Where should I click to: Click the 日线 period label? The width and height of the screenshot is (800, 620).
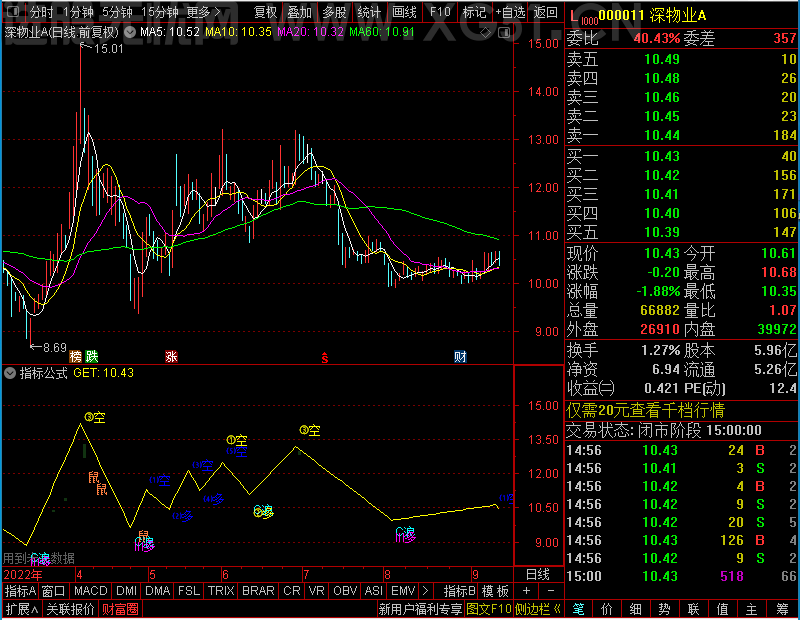[x=538, y=575]
